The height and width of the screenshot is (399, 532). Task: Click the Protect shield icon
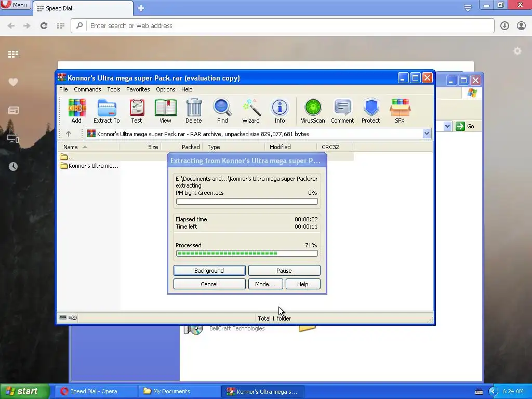(x=370, y=111)
